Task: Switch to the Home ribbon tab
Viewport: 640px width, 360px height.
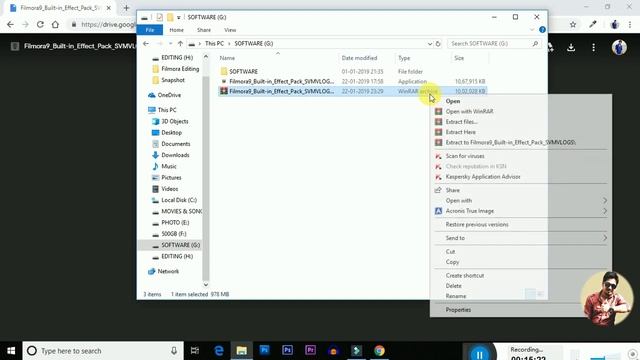Action: (x=176, y=30)
